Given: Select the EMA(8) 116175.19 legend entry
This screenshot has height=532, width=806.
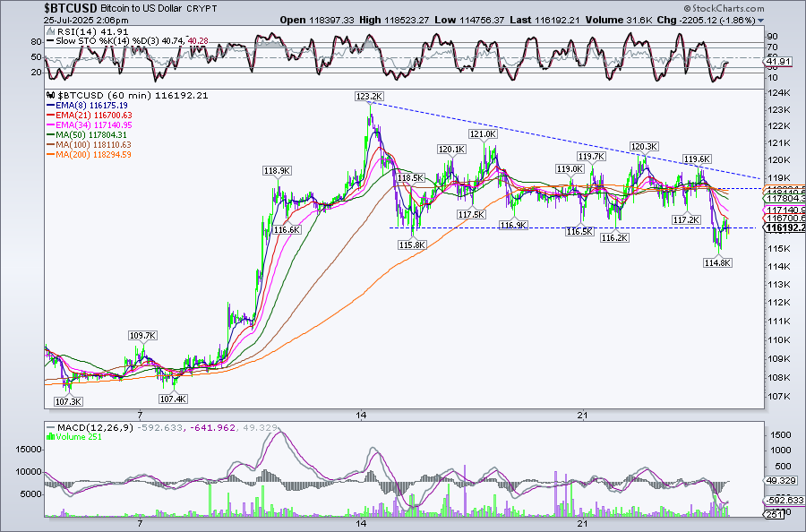Looking at the screenshot, I should pyautogui.click(x=87, y=106).
